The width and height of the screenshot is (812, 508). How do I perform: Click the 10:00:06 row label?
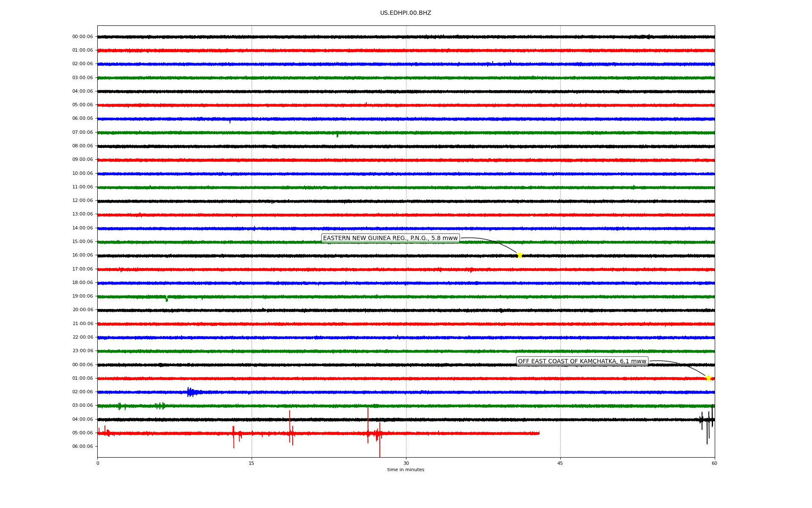[82, 174]
